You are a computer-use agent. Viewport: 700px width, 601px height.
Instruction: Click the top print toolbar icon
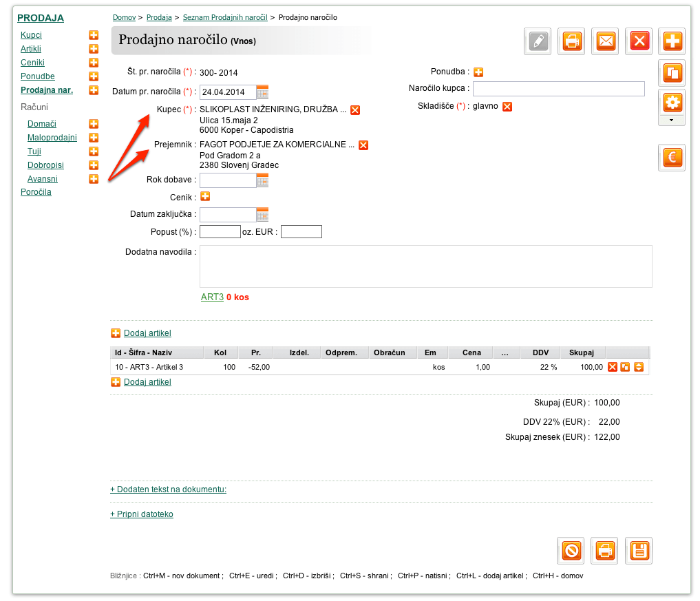(x=571, y=41)
